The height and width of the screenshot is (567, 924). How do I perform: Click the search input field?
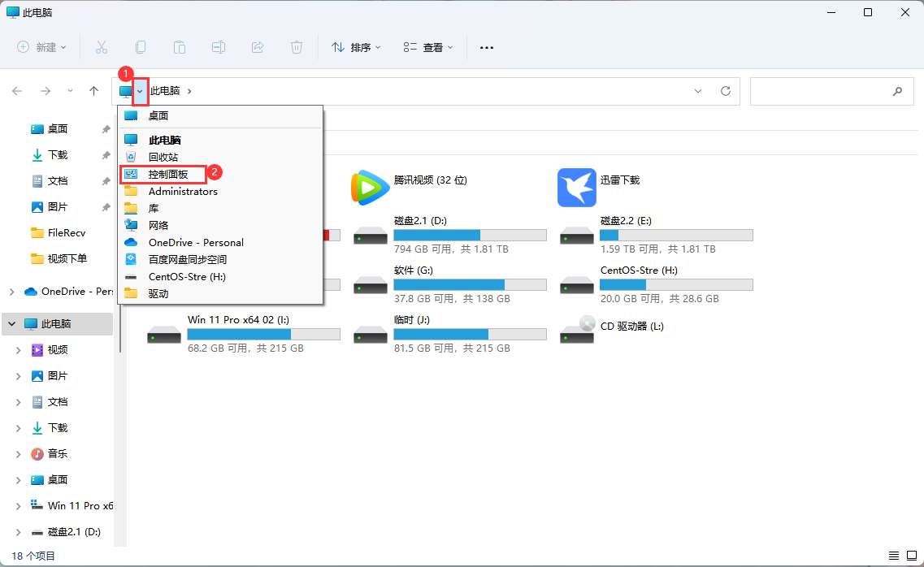pyautogui.click(x=831, y=91)
